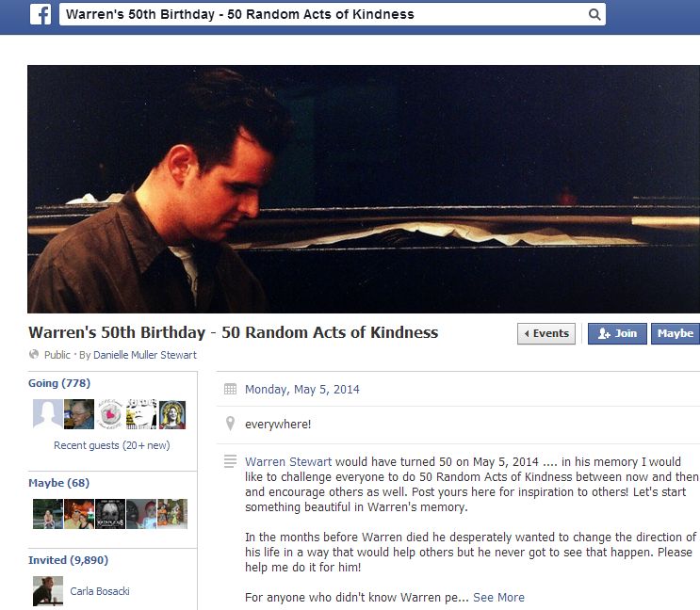Go back to the Events list
Image resolution: width=700 pixels, height=610 pixels.
(x=546, y=333)
